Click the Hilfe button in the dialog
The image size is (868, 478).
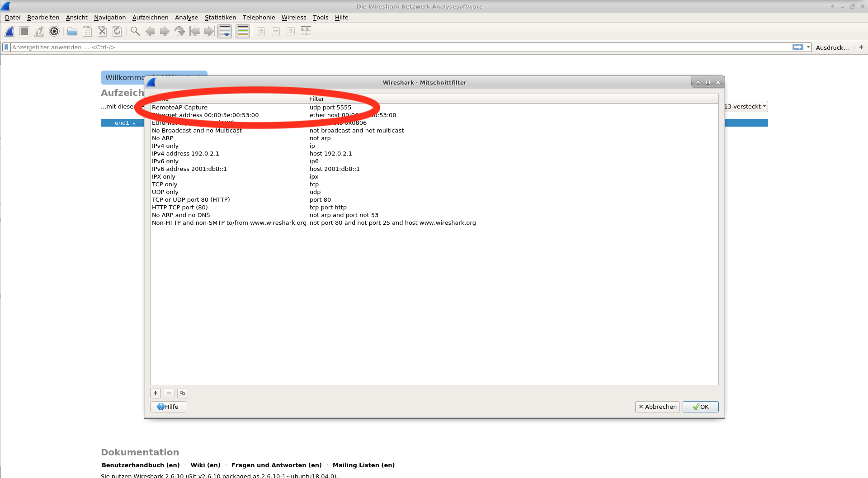(x=168, y=407)
